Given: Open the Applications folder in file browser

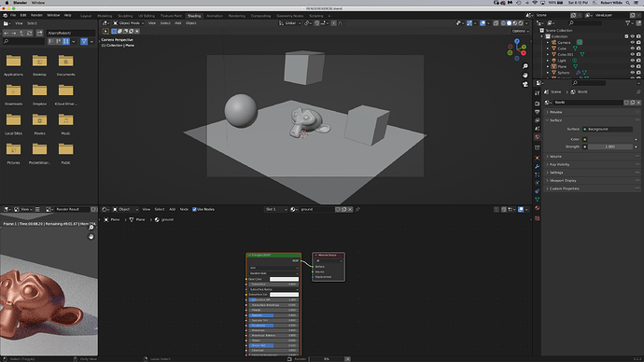Looking at the screenshot, I should pos(13,62).
